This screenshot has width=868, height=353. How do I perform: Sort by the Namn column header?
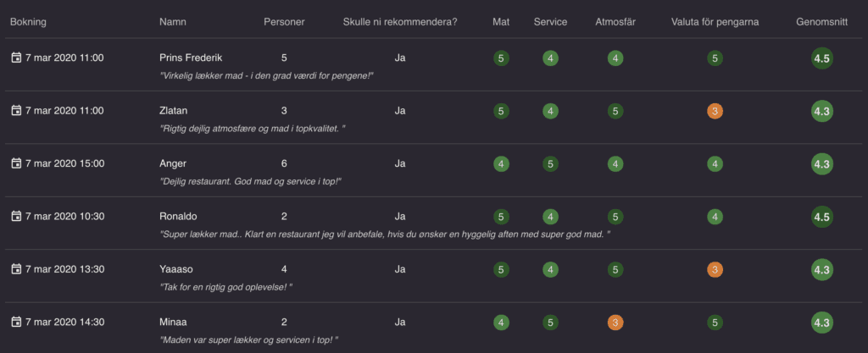(x=173, y=22)
